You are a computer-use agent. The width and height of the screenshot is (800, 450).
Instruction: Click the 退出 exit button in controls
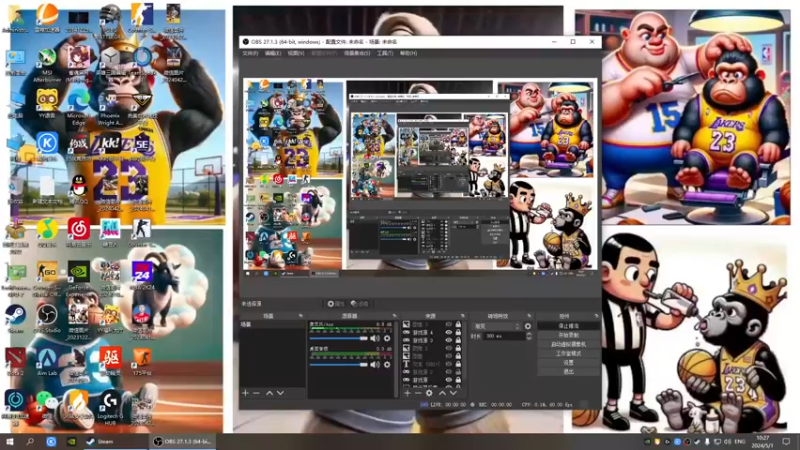[568, 371]
